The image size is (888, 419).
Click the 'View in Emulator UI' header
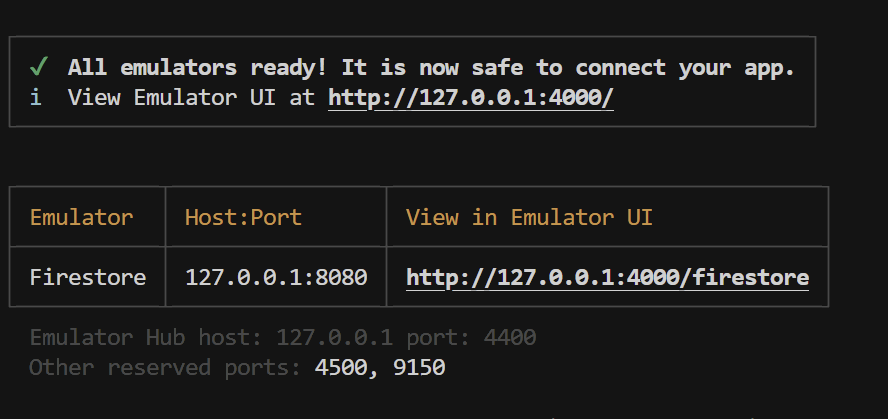click(529, 217)
